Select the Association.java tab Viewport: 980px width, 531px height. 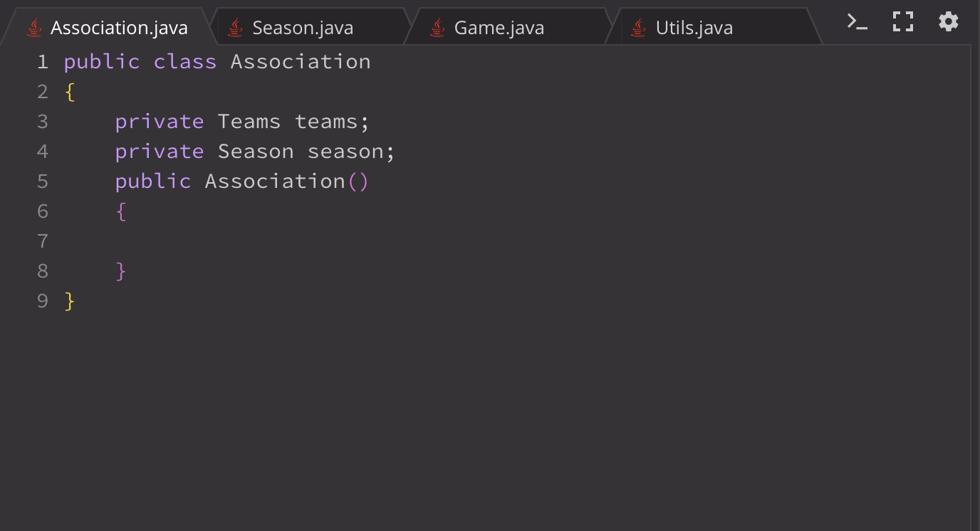tap(107, 28)
